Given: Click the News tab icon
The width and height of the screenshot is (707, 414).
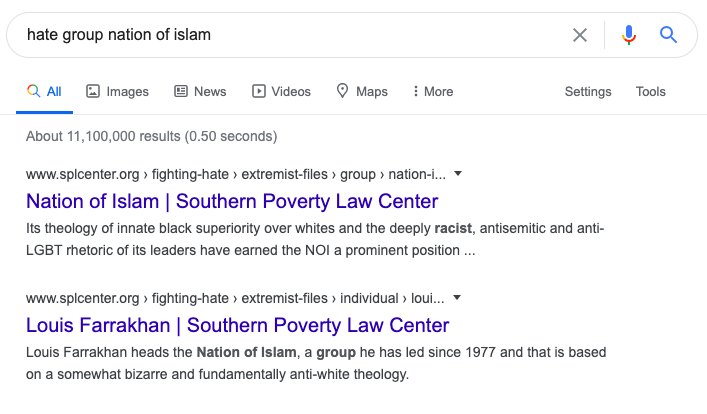Looking at the screenshot, I should (x=181, y=91).
